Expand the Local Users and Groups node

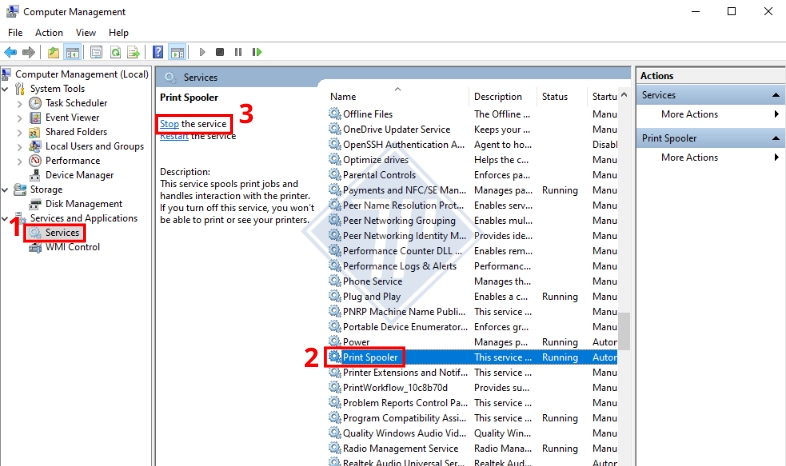pos(22,146)
